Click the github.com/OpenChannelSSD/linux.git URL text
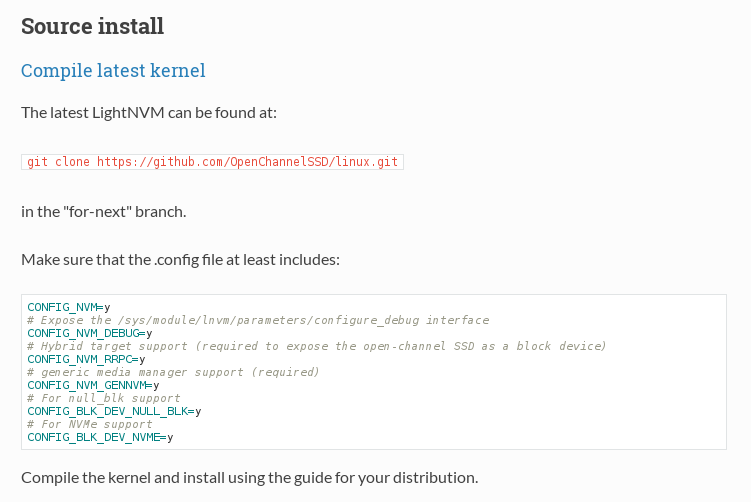751x502 pixels. (247, 162)
